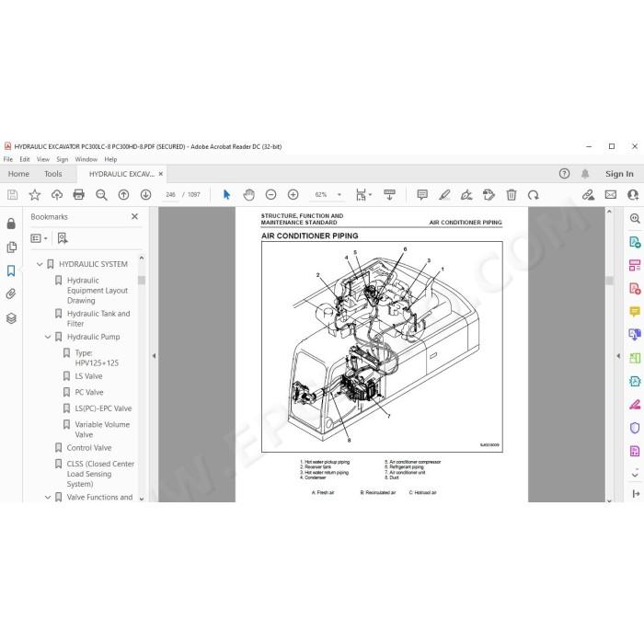The width and height of the screenshot is (644, 644).
Task: Rotate the page with the rotate icon
Action: 533,195
